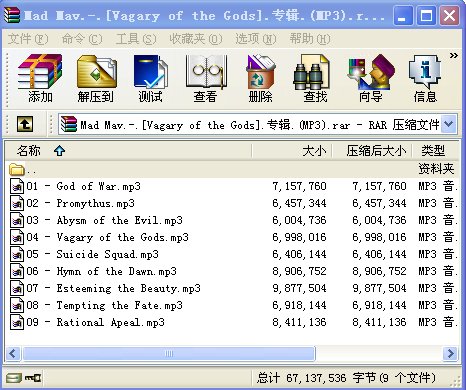Click the RAR books icon in address bar

69,124
